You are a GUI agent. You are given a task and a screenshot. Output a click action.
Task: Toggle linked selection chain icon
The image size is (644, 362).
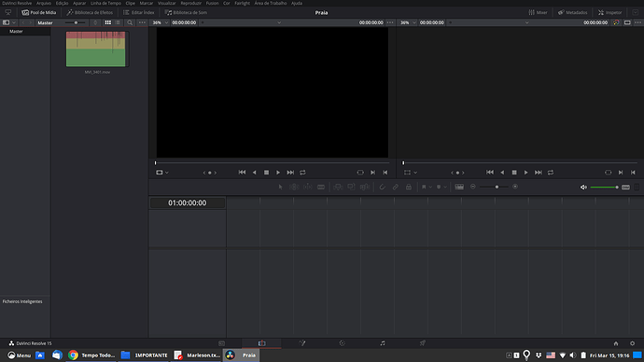[x=395, y=187]
